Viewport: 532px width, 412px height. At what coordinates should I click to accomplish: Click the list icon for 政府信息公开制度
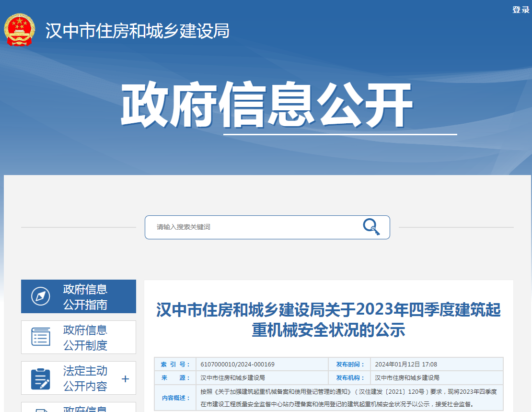click(x=41, y=337)
